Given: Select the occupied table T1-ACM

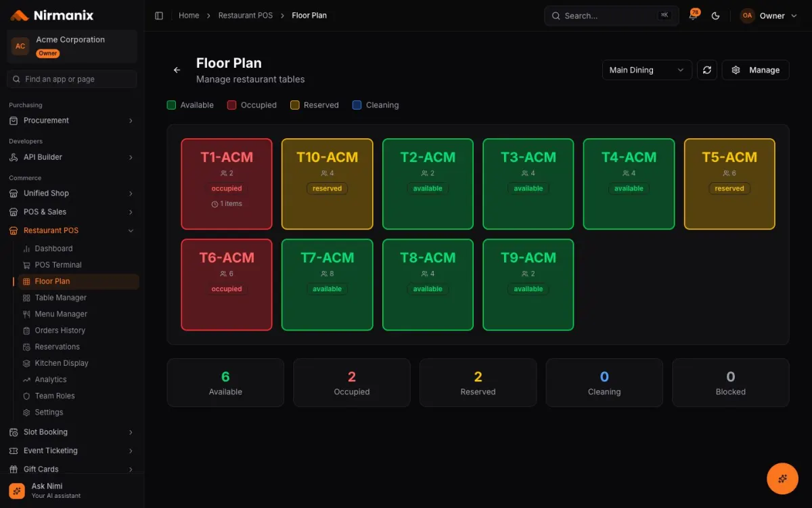Looking at the screenshot, I should point(227,184).
